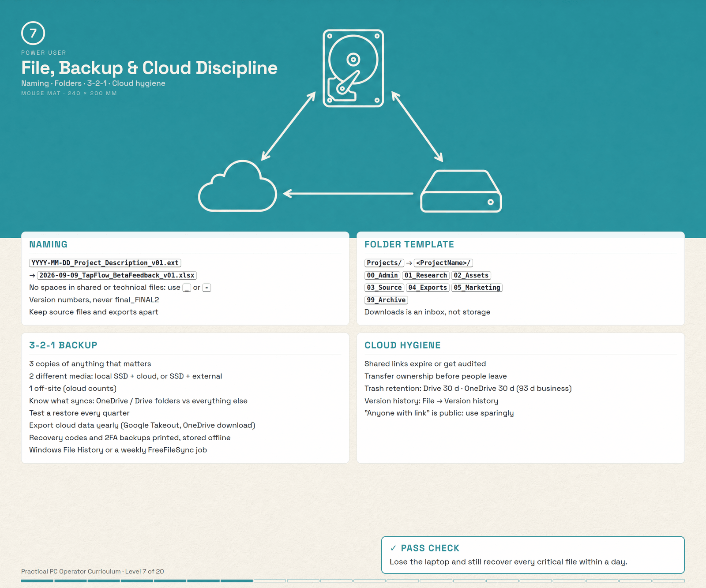Click the CLOUD HYGIENE heading
Image resolution: width=706 pixels, height=588 pixels.
pyautogui.click(x=402, y=345)
